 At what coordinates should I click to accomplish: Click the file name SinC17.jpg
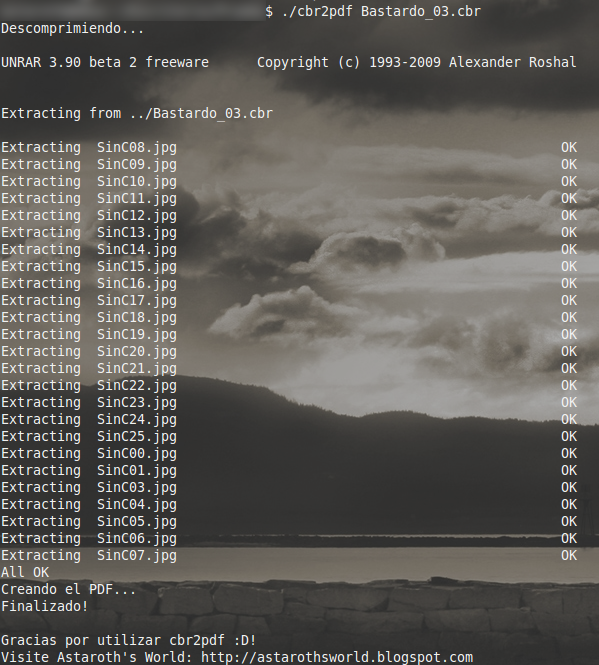point(137,300)
